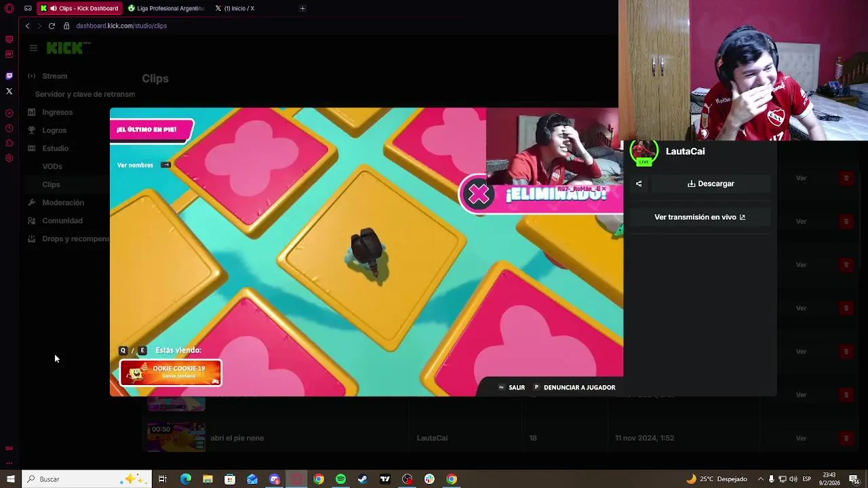Viewport: 868px width, 488px height.
Task: Click the Buscar taskbar search box
Action: tap(87, 479)
